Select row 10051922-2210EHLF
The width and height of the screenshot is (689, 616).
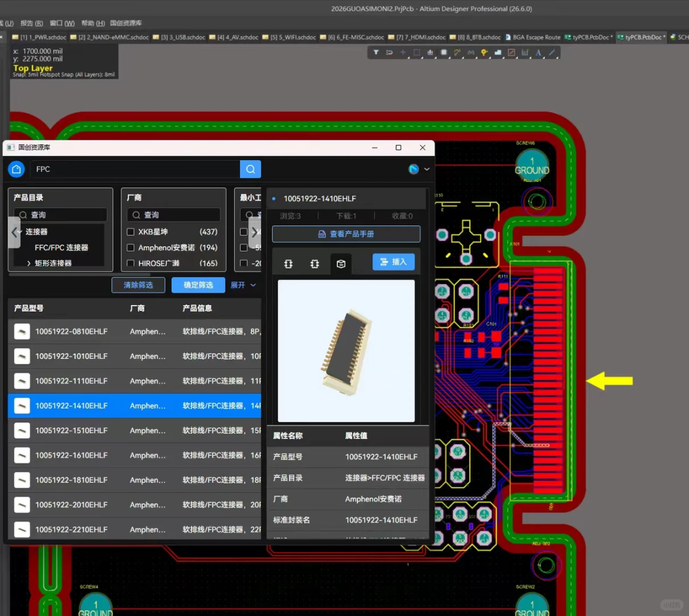[135, 529]
